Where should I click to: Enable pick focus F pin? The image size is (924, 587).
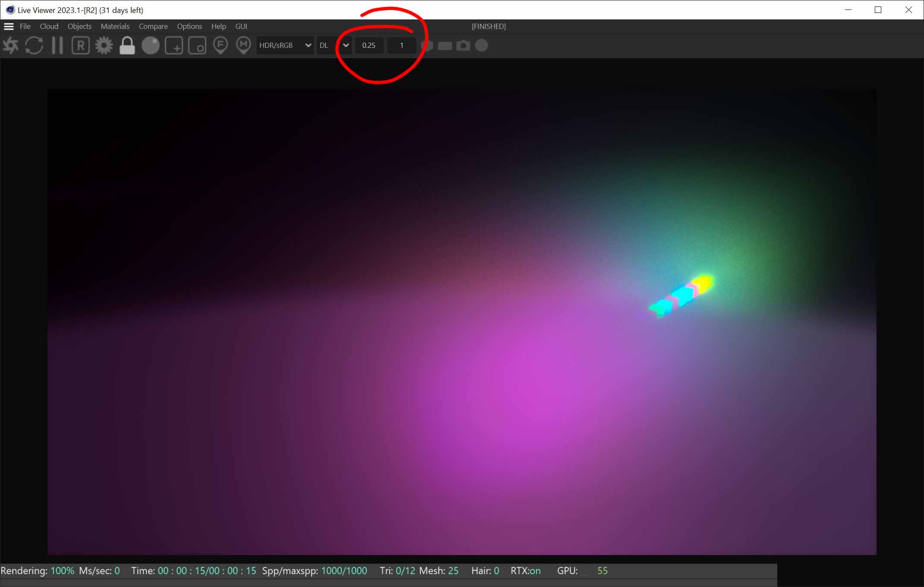coord(221,45)
